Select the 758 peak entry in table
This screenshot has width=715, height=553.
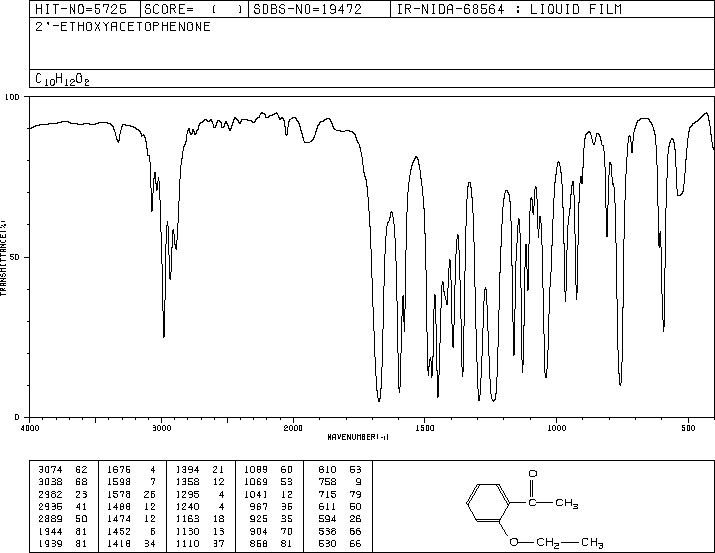(340, 481)
